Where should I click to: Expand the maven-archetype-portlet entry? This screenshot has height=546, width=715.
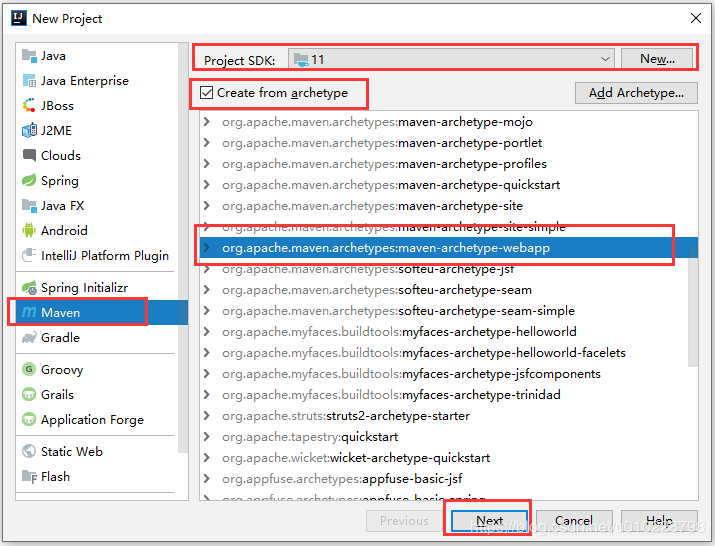[x=207, y=143]
